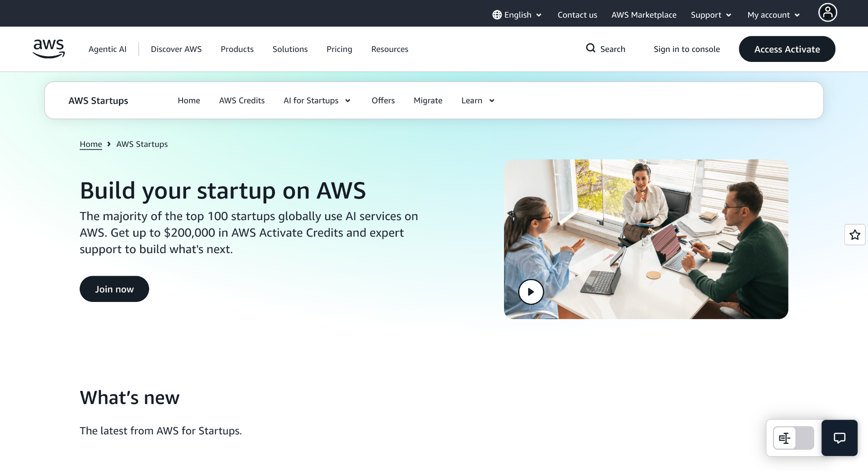868x471 pixels.
Task: Expand AI for Startups submenu
Action: click(x=317, y=100)
